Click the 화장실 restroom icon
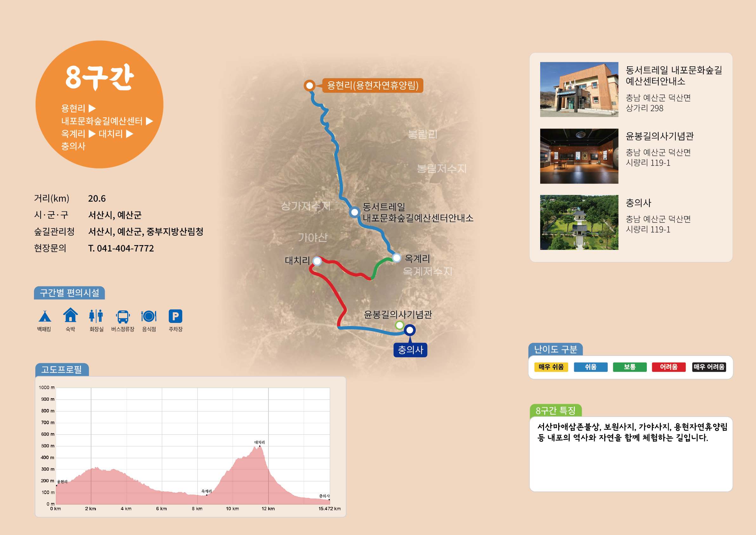Image resolution: width=756 pixels, height=535 pixels. coord(96,316)
